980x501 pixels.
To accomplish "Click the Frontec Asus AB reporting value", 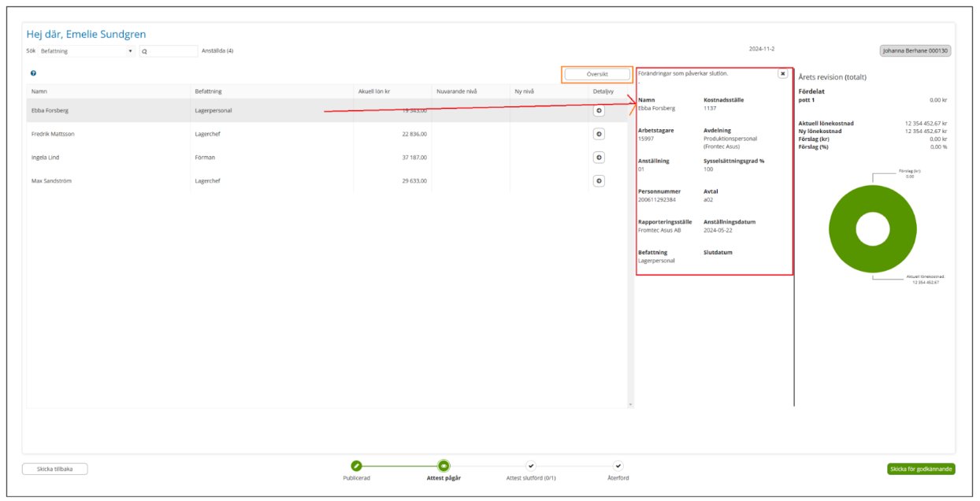I will tap(659, 231).
